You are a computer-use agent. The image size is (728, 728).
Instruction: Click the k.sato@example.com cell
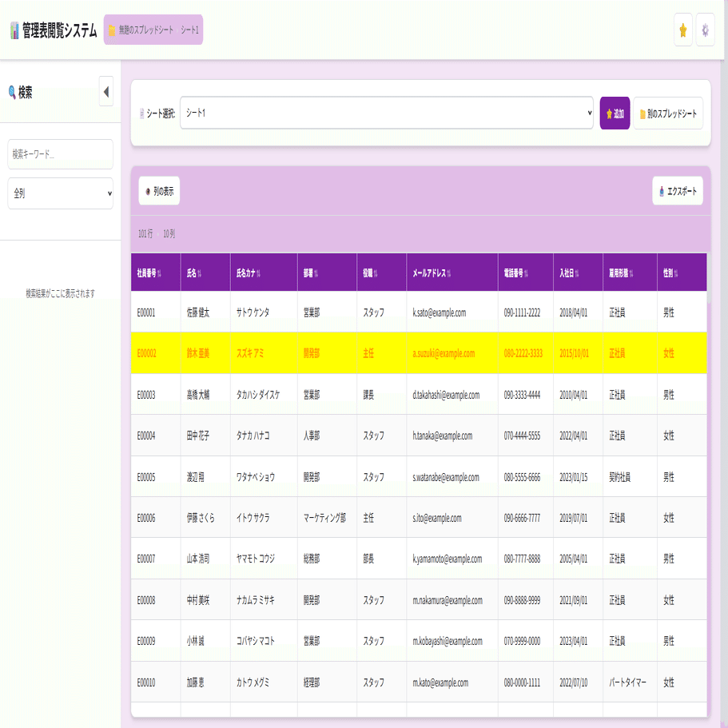[x=452, y=312]
